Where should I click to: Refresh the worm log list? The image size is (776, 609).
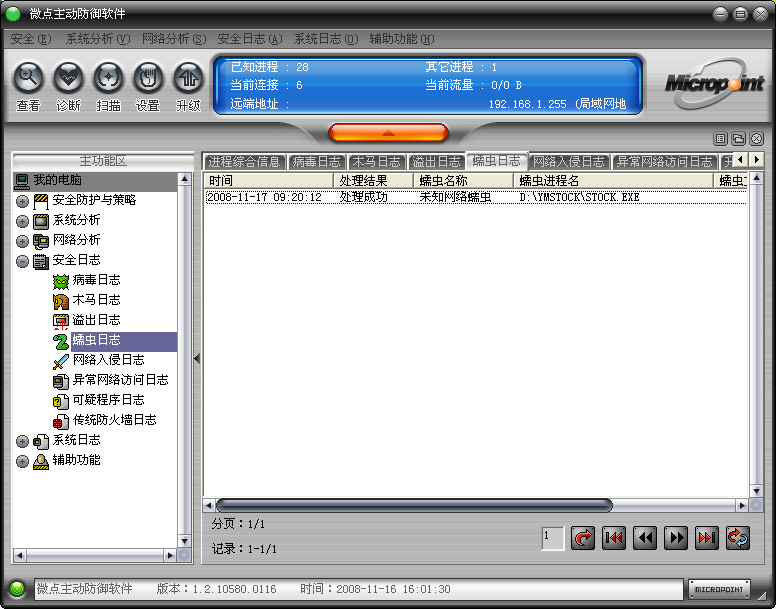[x=738, y=538]
